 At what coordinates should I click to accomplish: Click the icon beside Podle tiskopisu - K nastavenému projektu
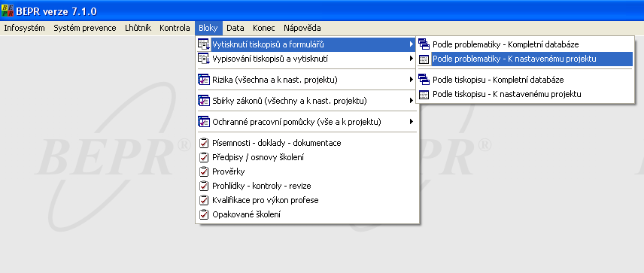pos(424,95)
